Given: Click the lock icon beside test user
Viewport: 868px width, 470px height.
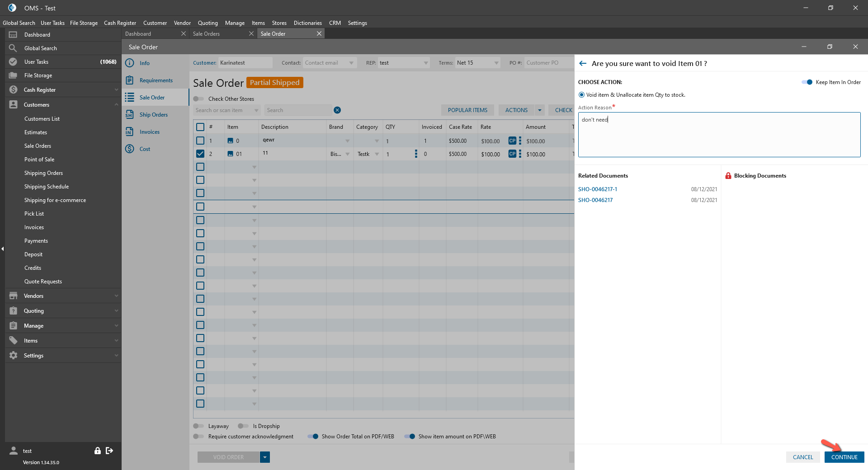Looking at the screenshot, I should coord(97,451).
